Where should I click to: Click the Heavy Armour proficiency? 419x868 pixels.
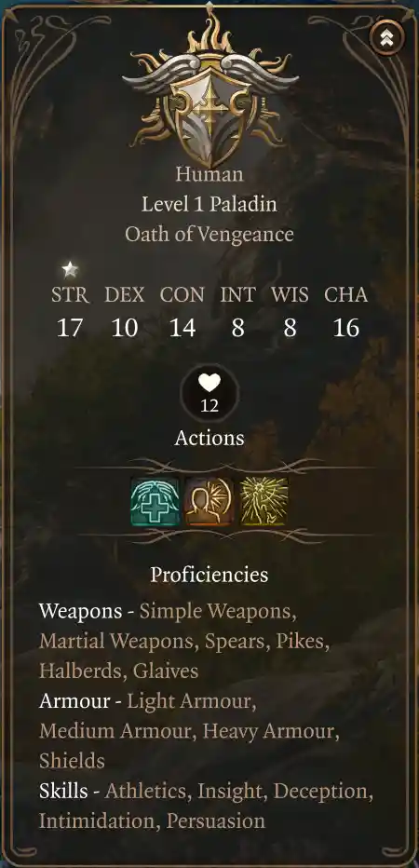[x=268, y=731]
